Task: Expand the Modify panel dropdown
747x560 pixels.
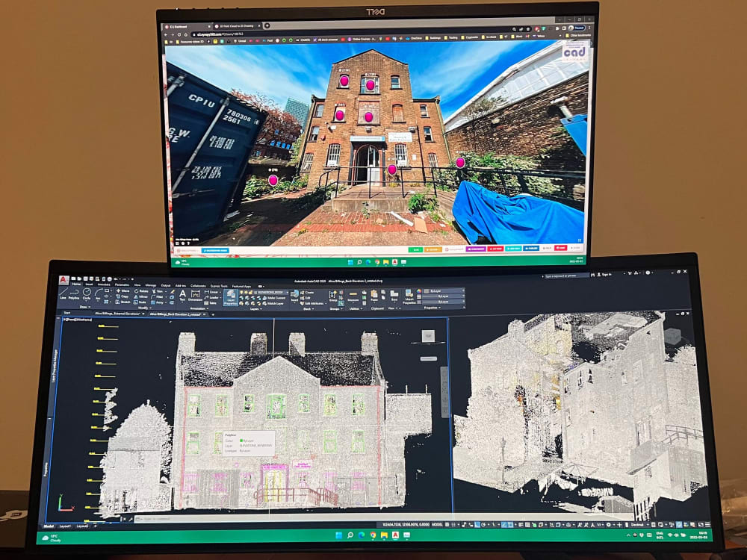Action: pos(145,308)
